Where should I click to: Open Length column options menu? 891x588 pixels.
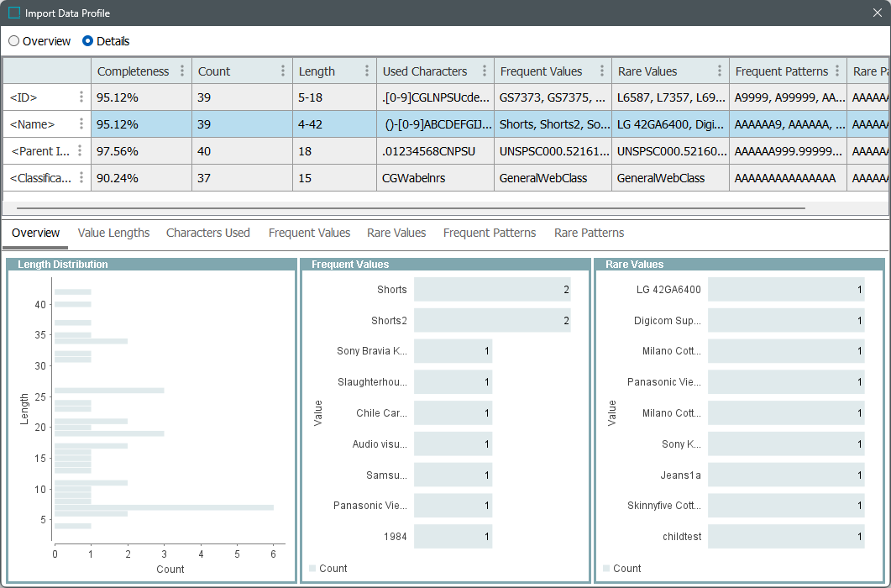tap(366, 71)
